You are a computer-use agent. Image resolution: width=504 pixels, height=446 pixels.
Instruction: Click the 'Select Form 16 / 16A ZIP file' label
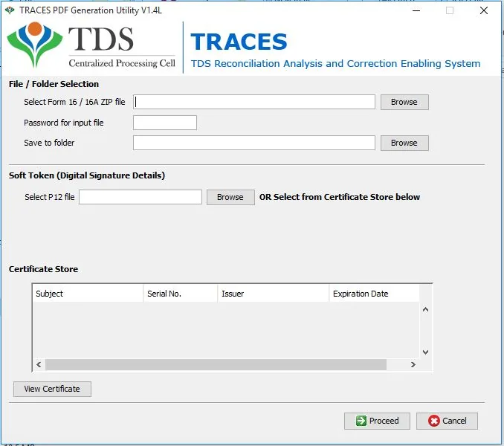(74, 102)
